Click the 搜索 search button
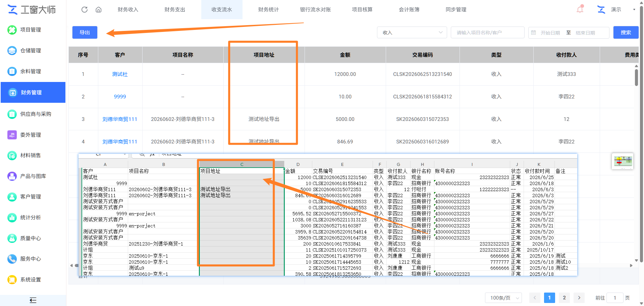This screenshot has height=306, width=644. (626, 32)
